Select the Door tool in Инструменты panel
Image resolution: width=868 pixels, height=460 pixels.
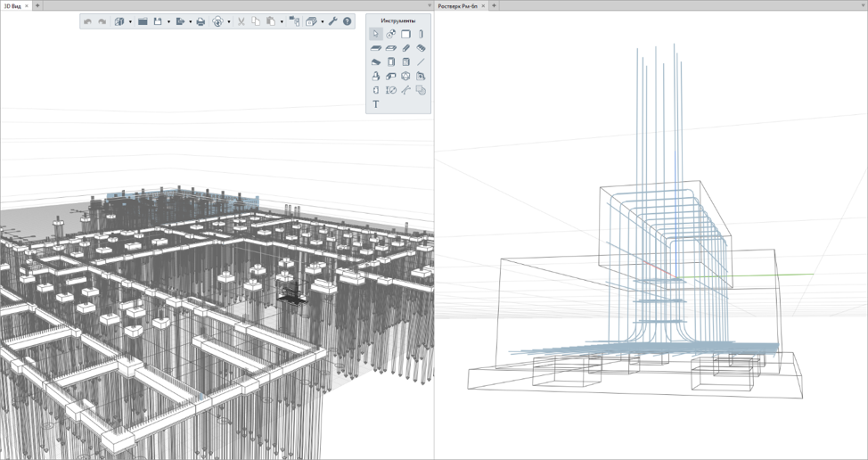click(x=391, y=62)
